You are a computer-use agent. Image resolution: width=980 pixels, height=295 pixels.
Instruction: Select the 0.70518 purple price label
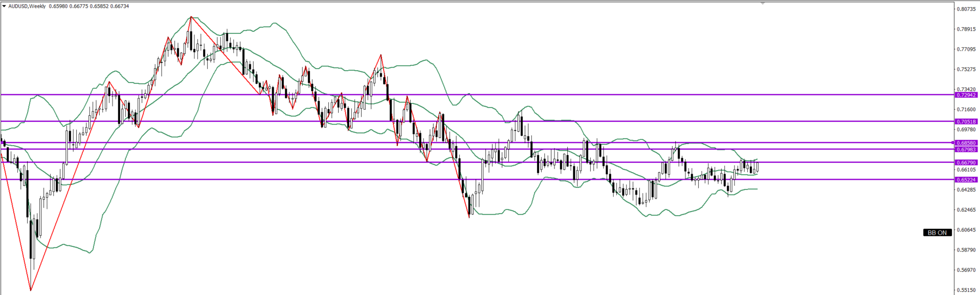pyautogui.click(x=966, y=122)
